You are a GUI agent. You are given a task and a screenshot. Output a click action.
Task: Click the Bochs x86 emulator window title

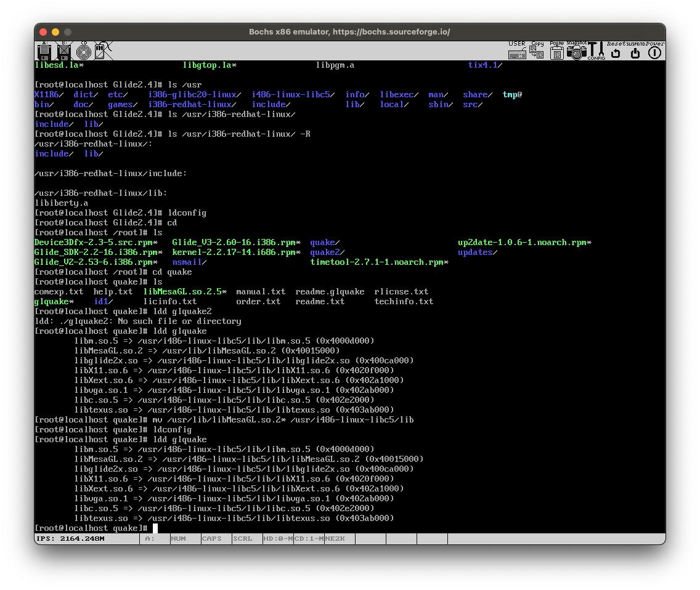click(349, 31)
